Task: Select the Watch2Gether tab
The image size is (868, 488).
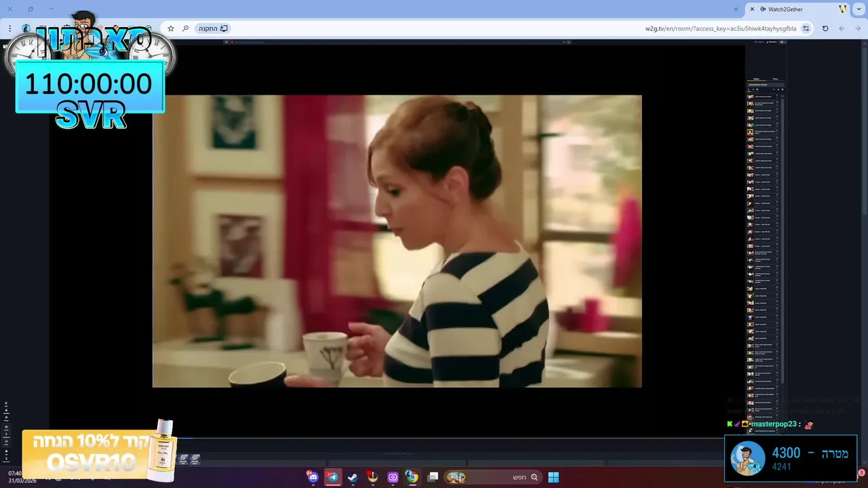Action: [x=798, y=9]
